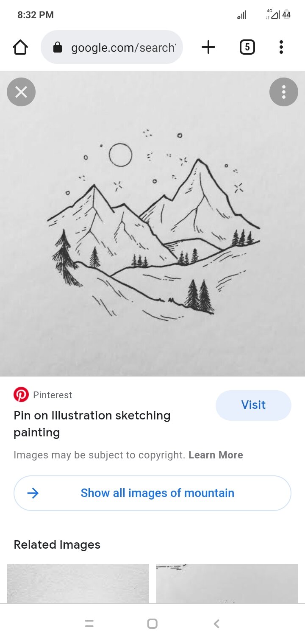The height and width of the screenshot is (644, 305).
Task: Open the mountain sketch main image
Action: point(152,223)
